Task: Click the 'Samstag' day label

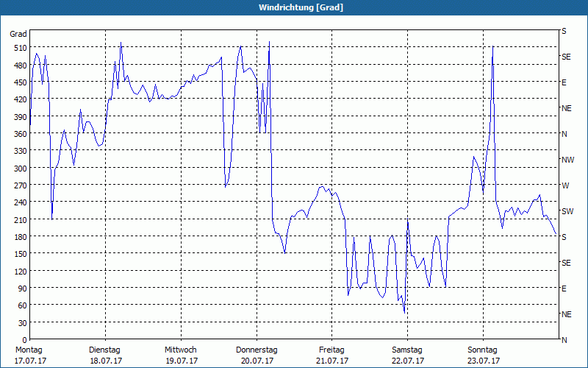Action: [407, 350]
